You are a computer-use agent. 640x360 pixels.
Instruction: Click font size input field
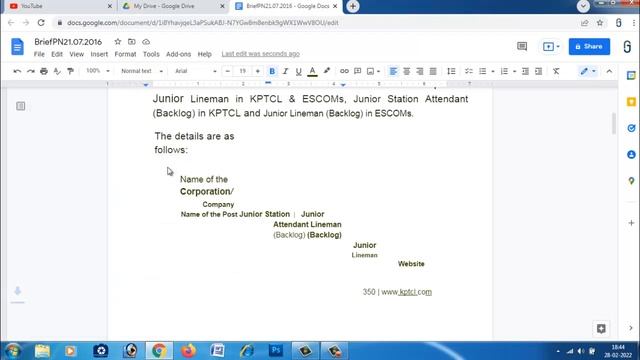pos(242,71)
